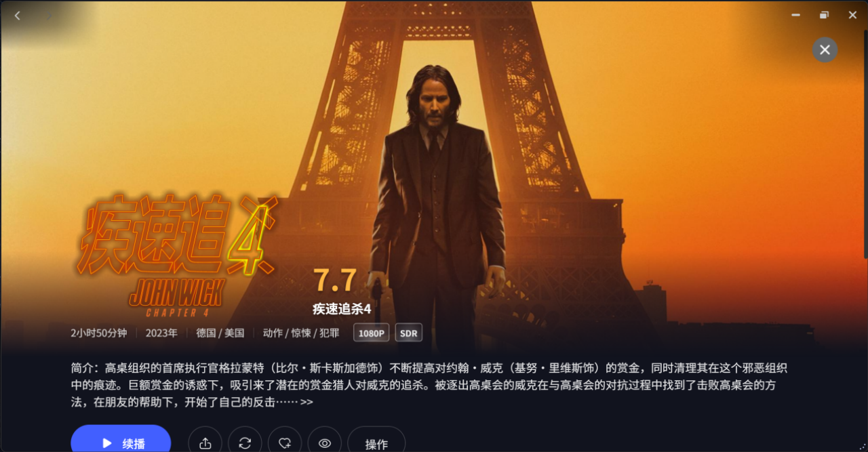The width and height of the screenshot is (868, 452).
Task: Refresh the movie metadata with sync icon
Action: (x=245, y=443)
